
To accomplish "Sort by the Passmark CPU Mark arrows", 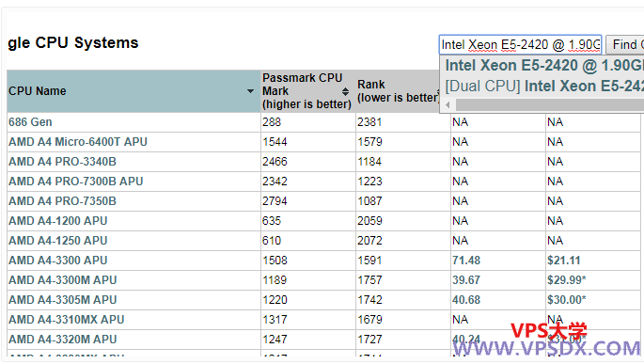I will 345,91.
